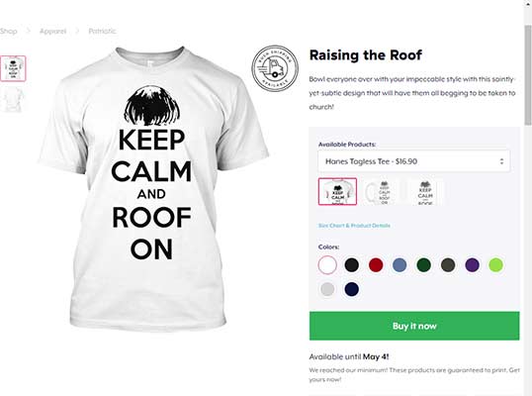Select the front view t-shirt thumbnail
Image resolution: width=532 pixels, height=396 pixels.
click(x=13, y=68)
